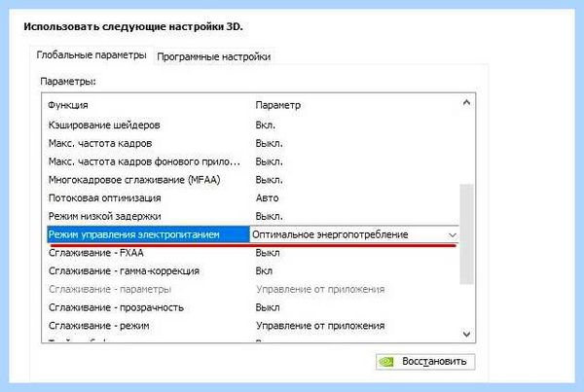Click the scroll up arrow in the settings list
This screenshot has height=392, width=584.
(466, 103)
